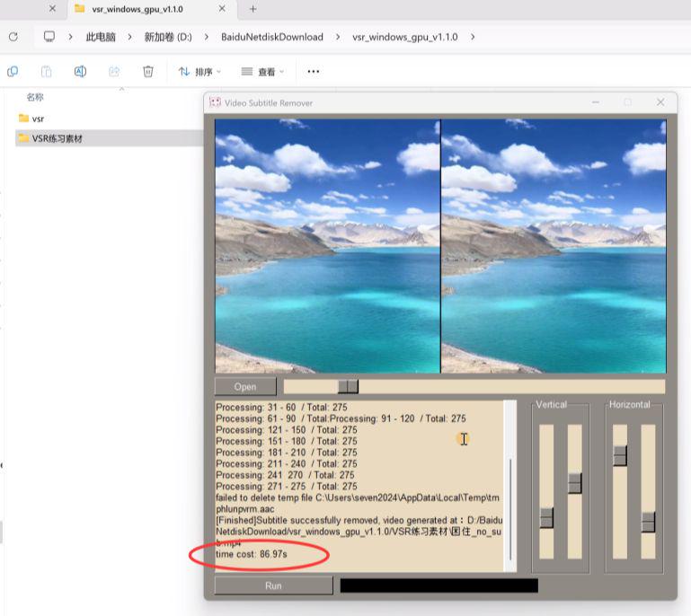This screenshot has width=691, height=616.
Task: Click the 'failed to delete temp file' log line
Action: 358,503
